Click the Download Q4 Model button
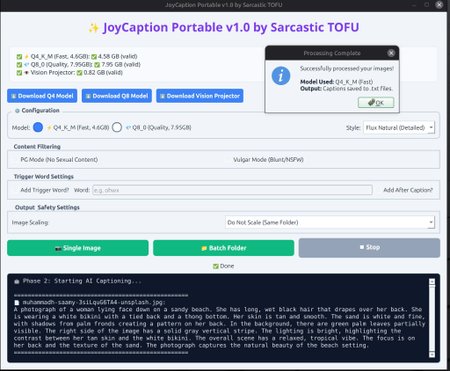This screenshot has height=371, width=450. [42, 96]
